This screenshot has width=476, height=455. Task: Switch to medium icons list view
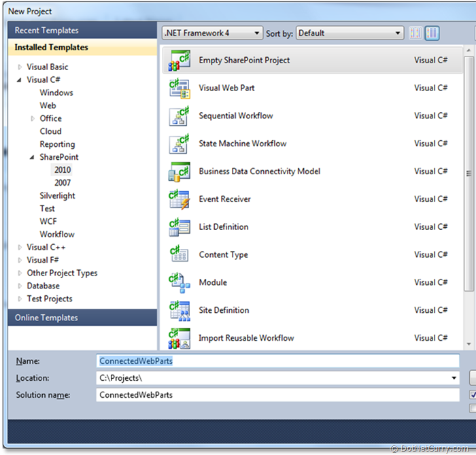coord(432,33)
